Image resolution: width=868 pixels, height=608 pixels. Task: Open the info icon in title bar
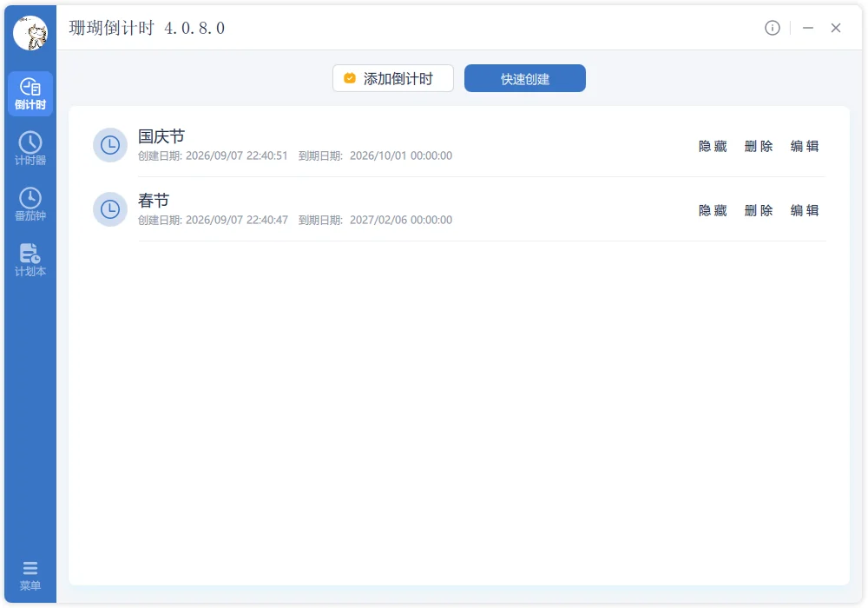[773, 28]
